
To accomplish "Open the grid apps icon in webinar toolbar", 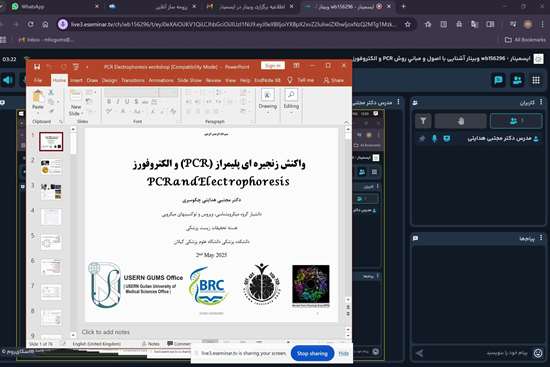I will (x=536, y=80).
